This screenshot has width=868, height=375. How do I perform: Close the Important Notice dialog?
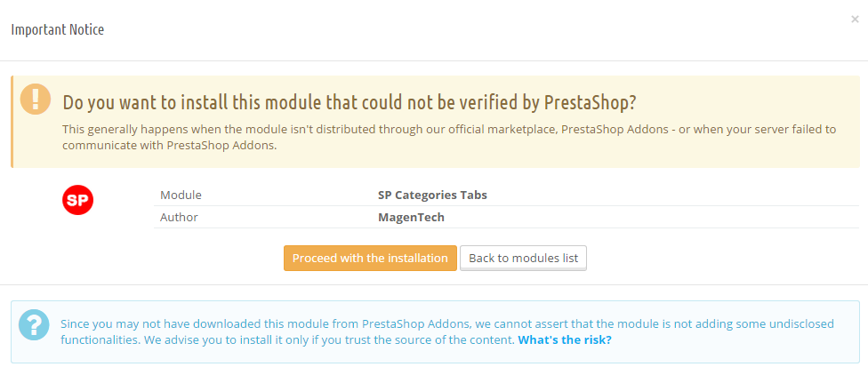coord(855,20)
